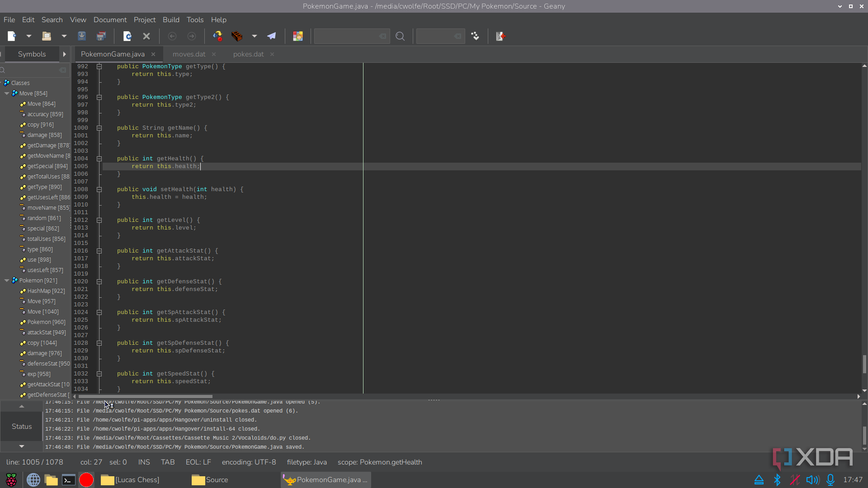
Task: Switch to Lucas Chess taskbar window
Action: [130, 480]
